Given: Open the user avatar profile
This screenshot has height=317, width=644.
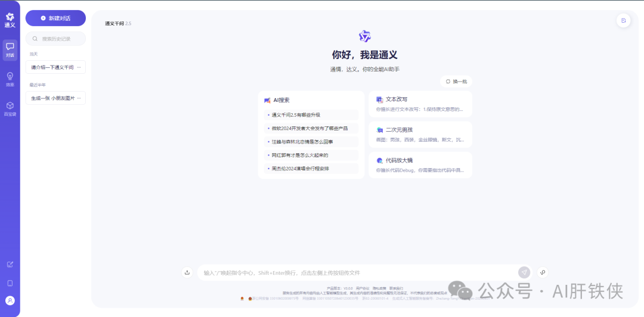Looking at the screenshot, I should 10,300.
